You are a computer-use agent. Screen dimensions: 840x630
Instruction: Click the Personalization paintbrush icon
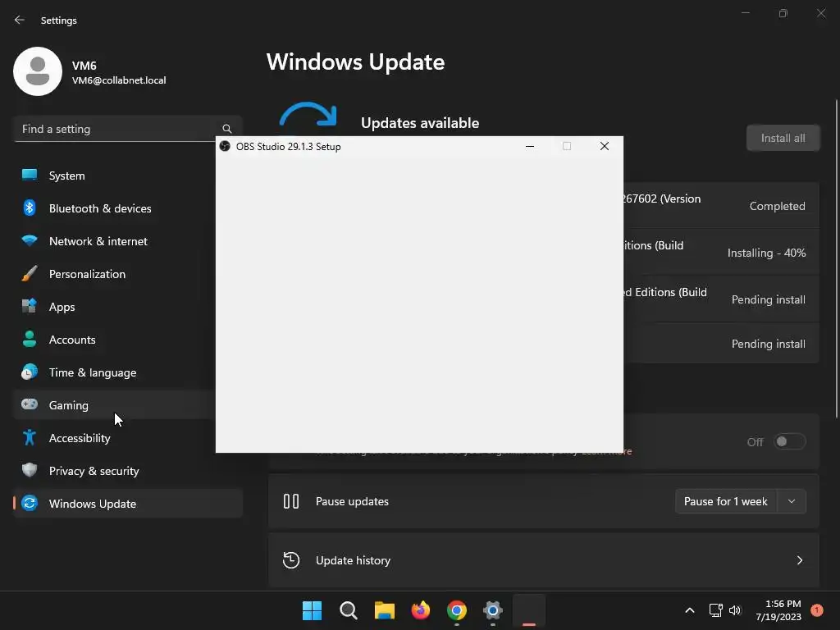click(x=30, y=274)
